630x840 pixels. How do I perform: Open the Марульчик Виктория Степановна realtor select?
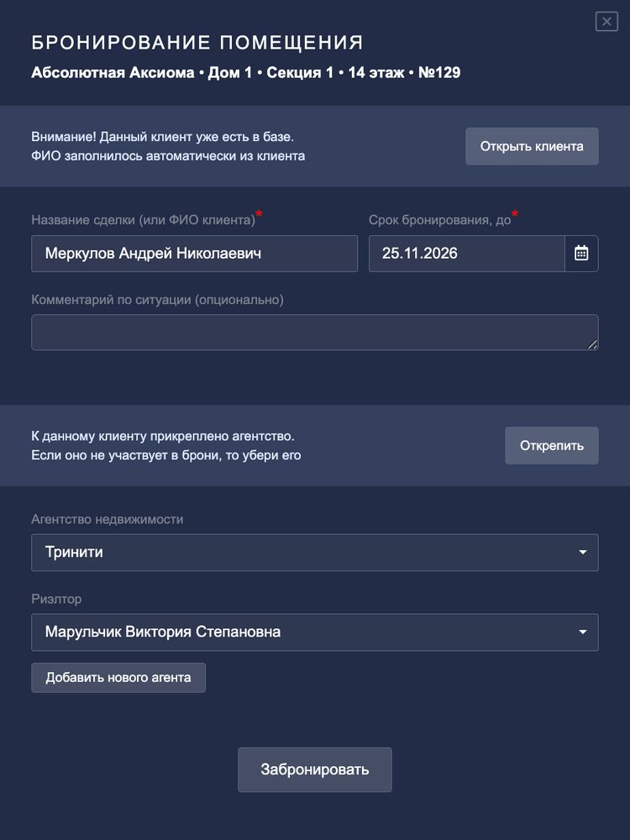[x=302, y=633]
